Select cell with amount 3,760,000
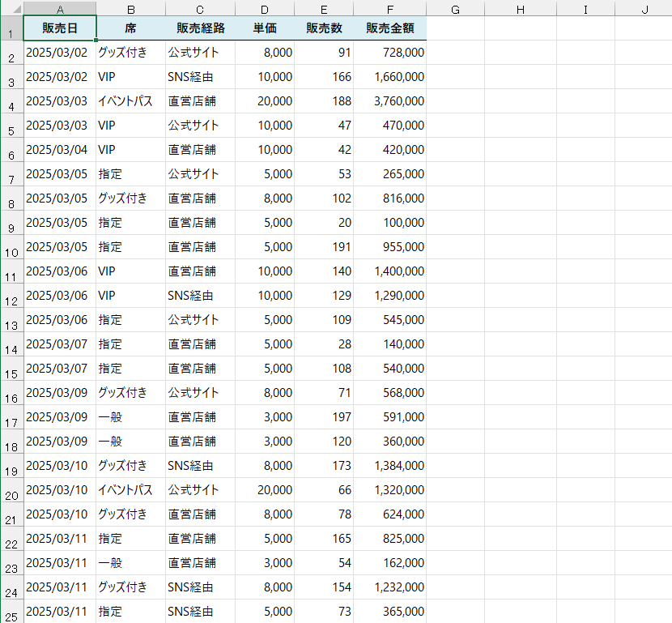 pos(390,101)
